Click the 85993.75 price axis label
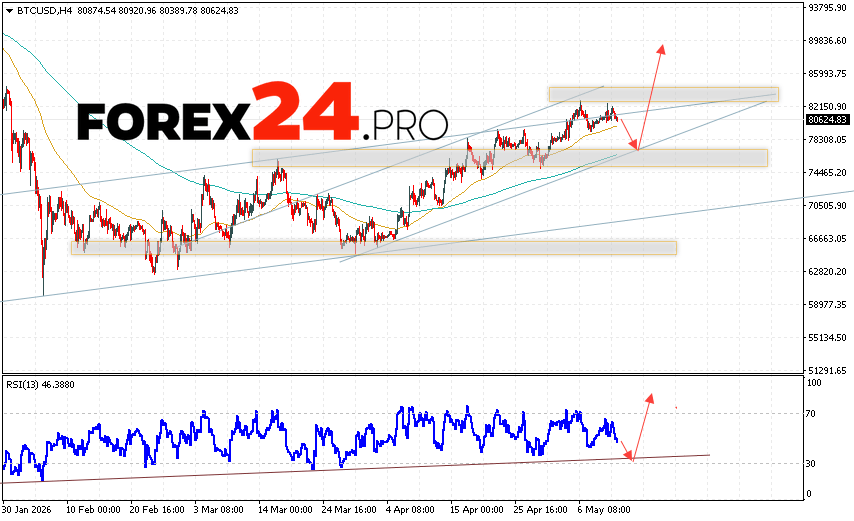The image size is (854, 521). click(828, 73)
